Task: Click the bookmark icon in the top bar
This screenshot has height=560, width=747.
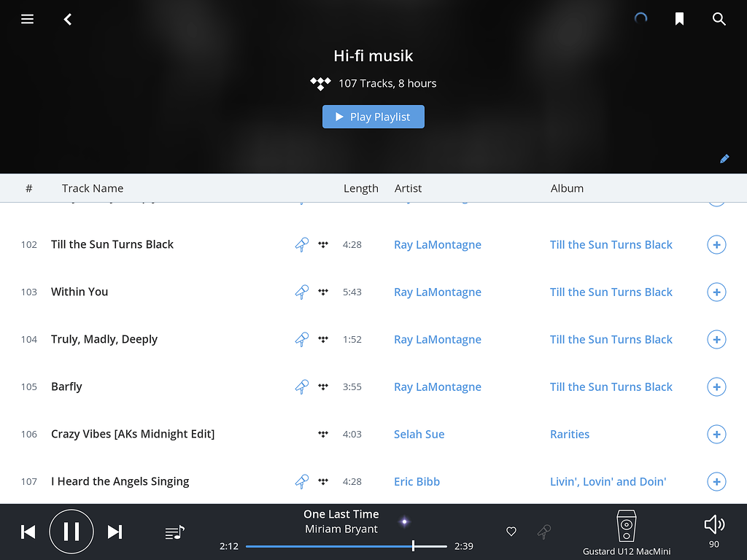Action: pos(679,19)
